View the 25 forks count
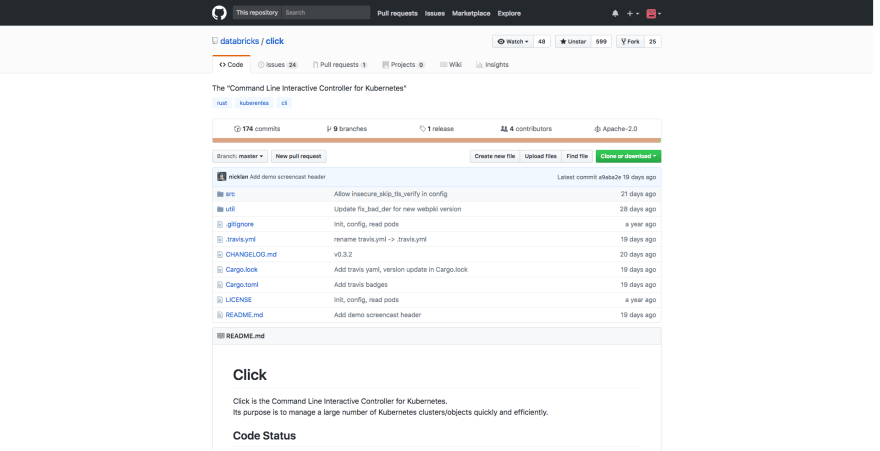880x451 pixels. (x=653, y=42)
